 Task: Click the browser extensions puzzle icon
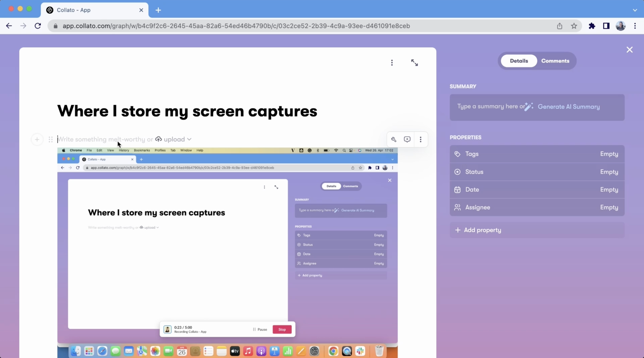click(x=592, y=26)
